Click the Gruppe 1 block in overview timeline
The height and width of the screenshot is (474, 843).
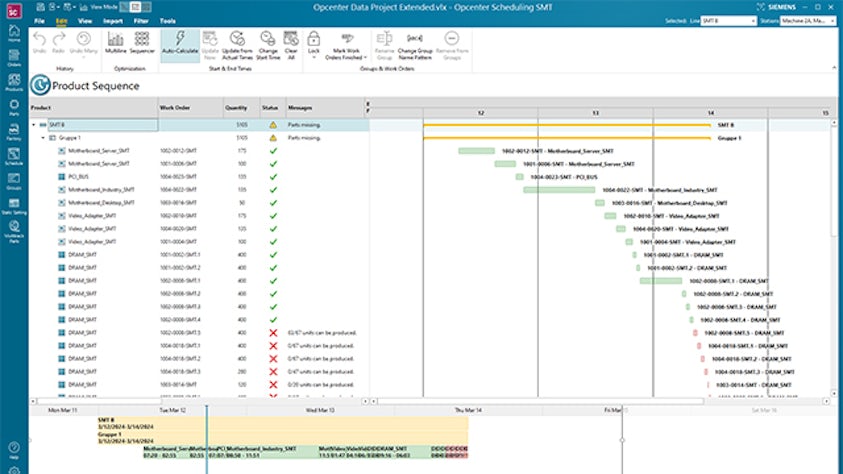[283, 437]
